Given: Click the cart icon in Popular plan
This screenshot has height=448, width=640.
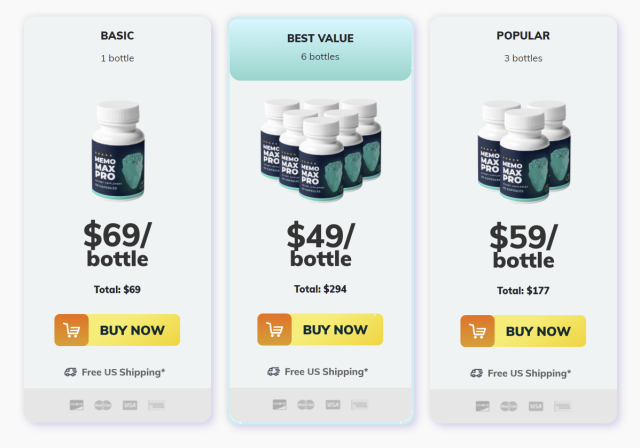Looking at the screenshot, I should (x=478, y=331).
